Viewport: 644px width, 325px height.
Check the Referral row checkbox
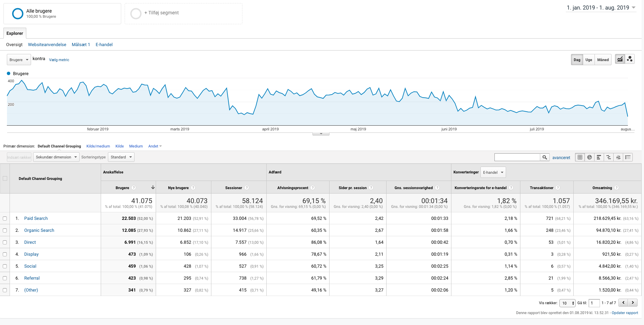[x=5, y=278]
